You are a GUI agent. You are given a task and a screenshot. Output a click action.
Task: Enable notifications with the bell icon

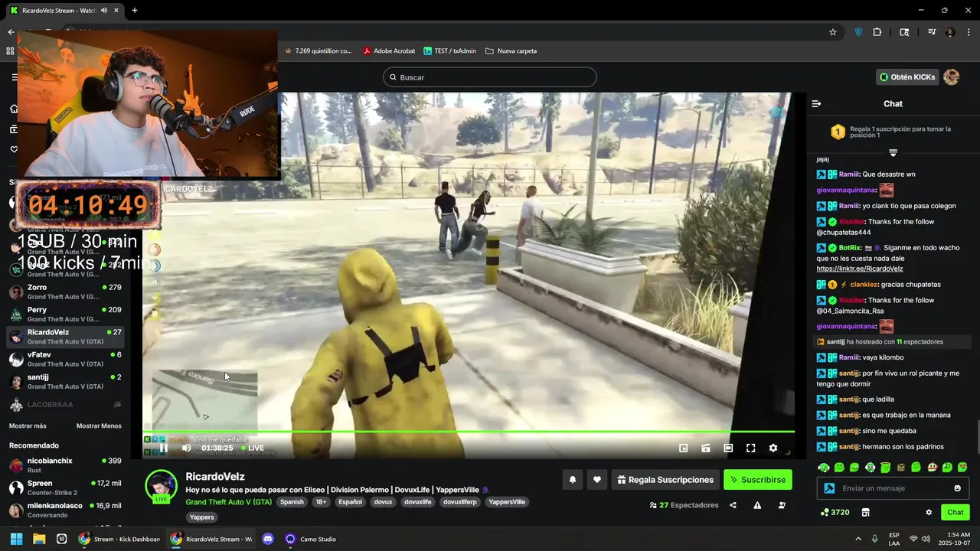click(572, 480)
